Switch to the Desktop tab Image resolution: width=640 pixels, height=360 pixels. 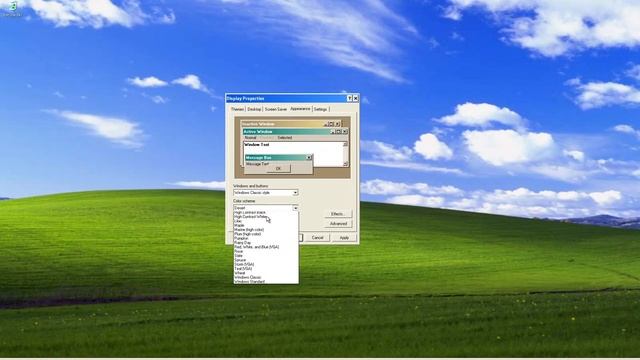coord(254,109)
